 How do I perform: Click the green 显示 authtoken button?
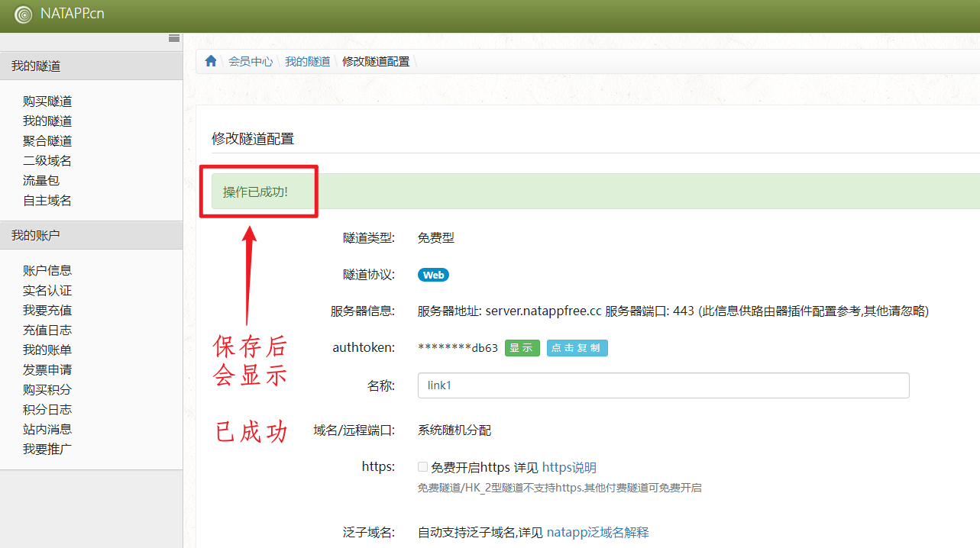coord(522,348)
